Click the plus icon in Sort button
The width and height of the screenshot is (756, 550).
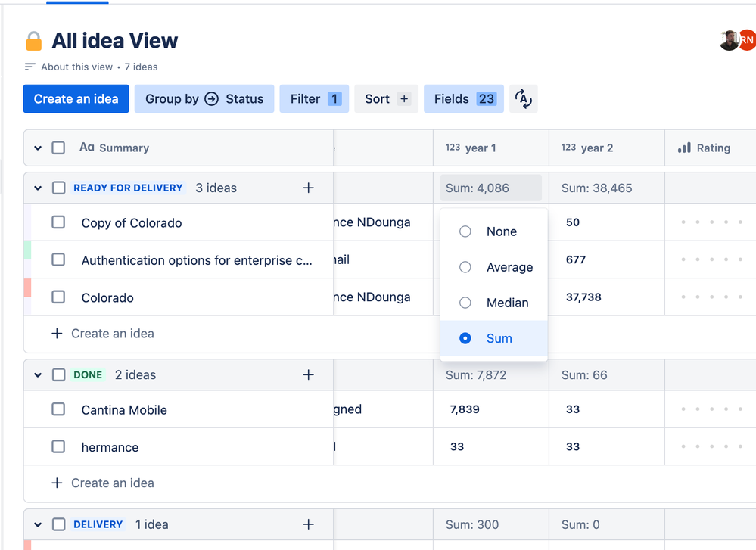404,99
